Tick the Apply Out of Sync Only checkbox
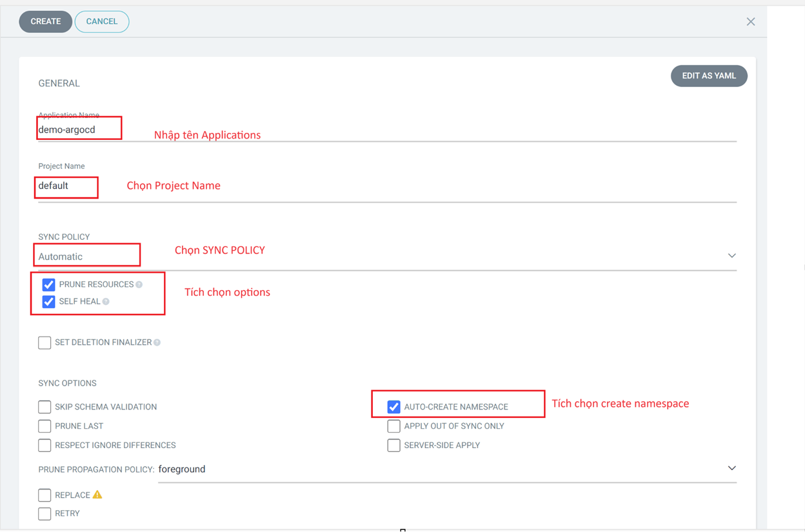The height and width of the screenshot is (532, 805). [x=393, y=426]
